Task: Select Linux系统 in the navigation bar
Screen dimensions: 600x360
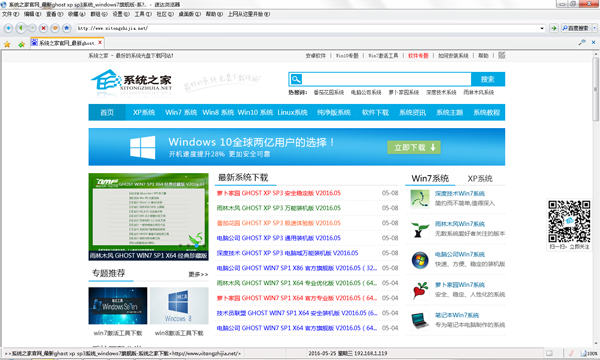Action: pyautogui.click(x=292, y=112)
